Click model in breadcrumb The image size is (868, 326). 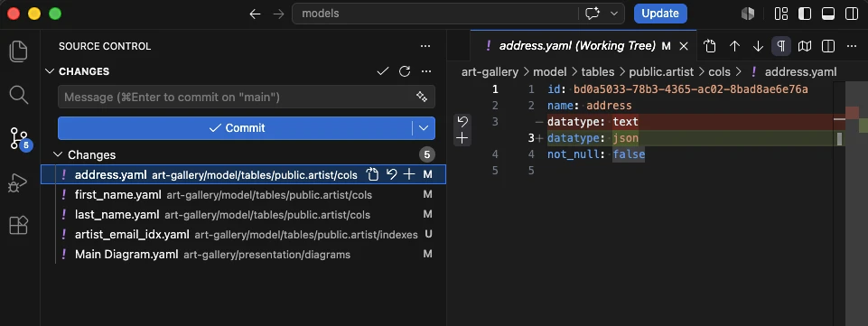pyautogui.click(x=550, y=72)
